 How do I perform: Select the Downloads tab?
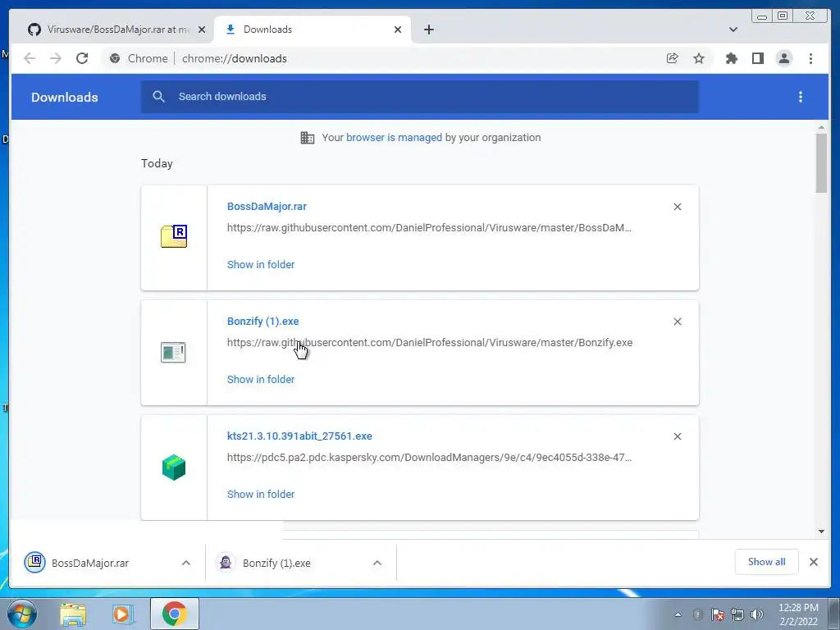pos(313,30)
